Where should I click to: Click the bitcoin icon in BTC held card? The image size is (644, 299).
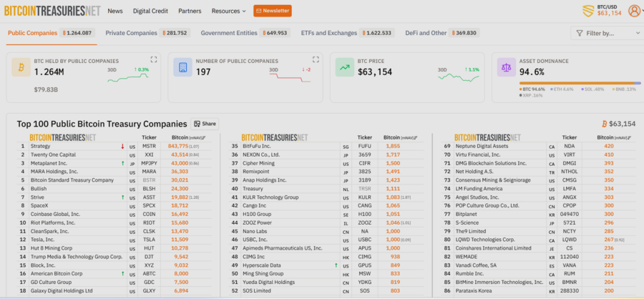pos(21,67)
